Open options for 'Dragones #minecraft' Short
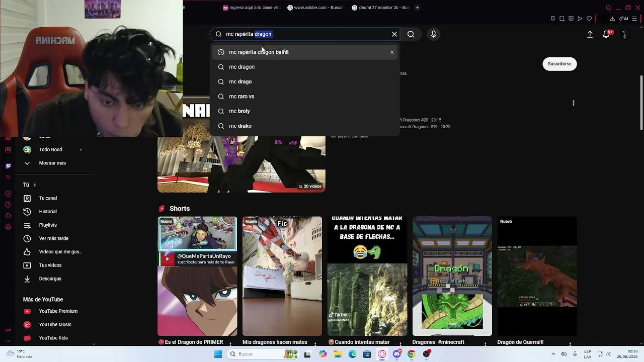This screenshot has width=644, height=362. point(486,344)
